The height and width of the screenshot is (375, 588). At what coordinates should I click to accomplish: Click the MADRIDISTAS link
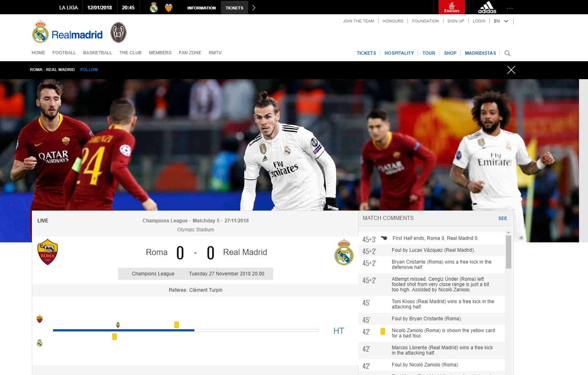(480, 53)
